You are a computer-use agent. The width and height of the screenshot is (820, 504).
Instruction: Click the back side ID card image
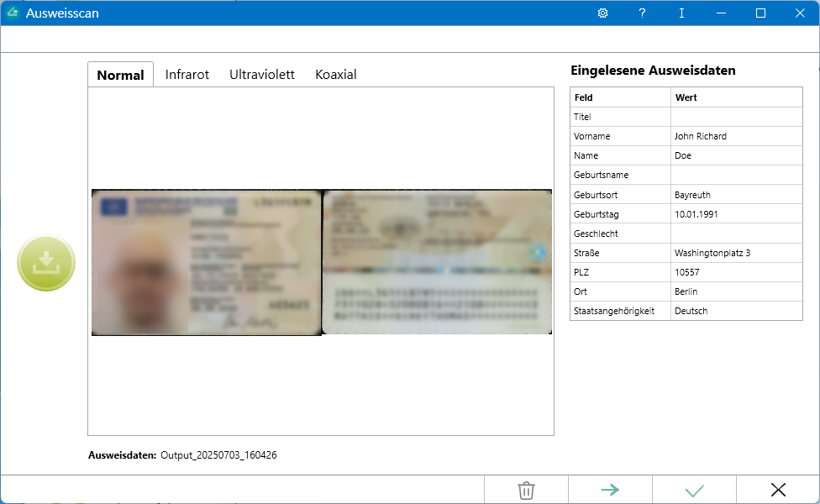click(x=437, y=262)
